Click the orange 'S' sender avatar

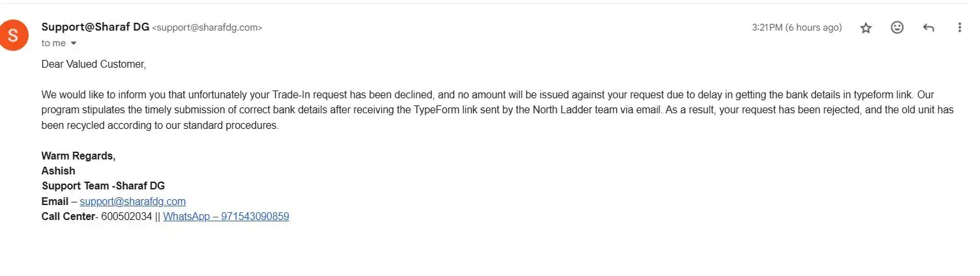[x=14, y=35]
